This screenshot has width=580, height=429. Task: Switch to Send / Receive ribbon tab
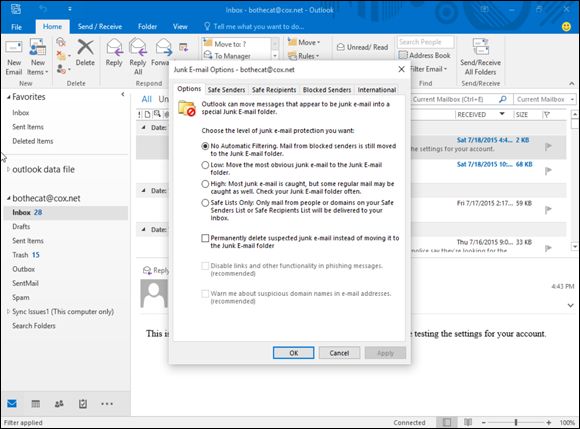point(100,27)
